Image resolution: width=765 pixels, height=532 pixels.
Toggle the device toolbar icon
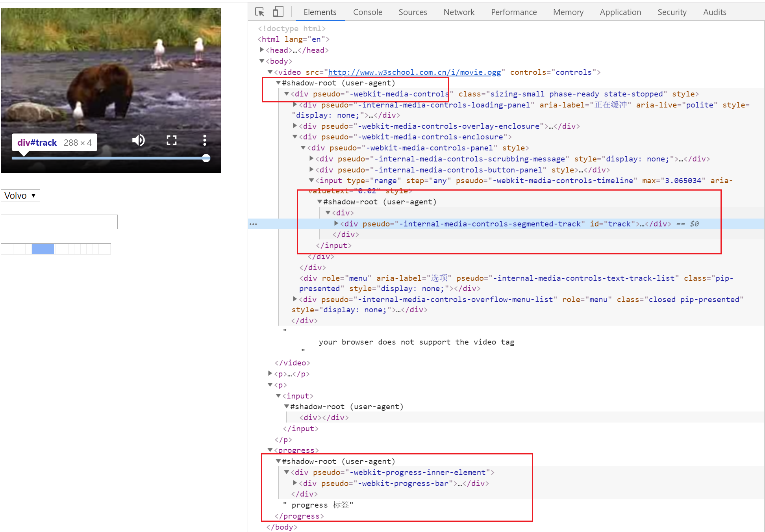tap(278, 12)
